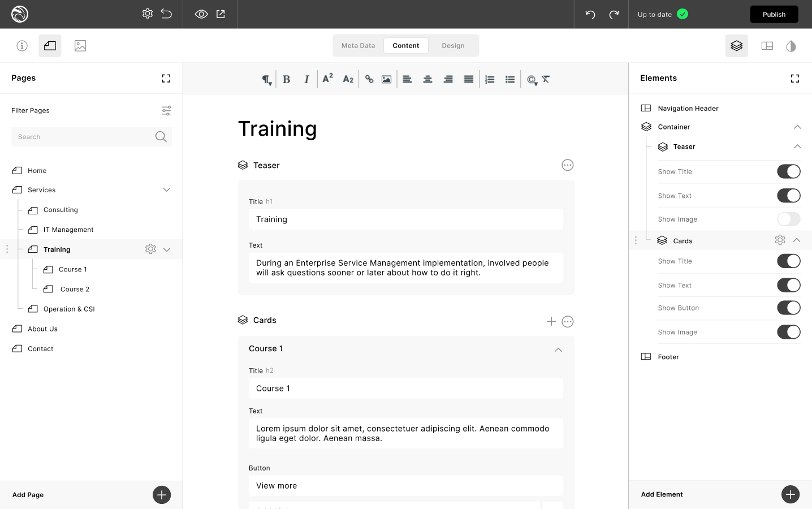Collapse the Container element group
The image size is (812, 509).
pos(797,127)
